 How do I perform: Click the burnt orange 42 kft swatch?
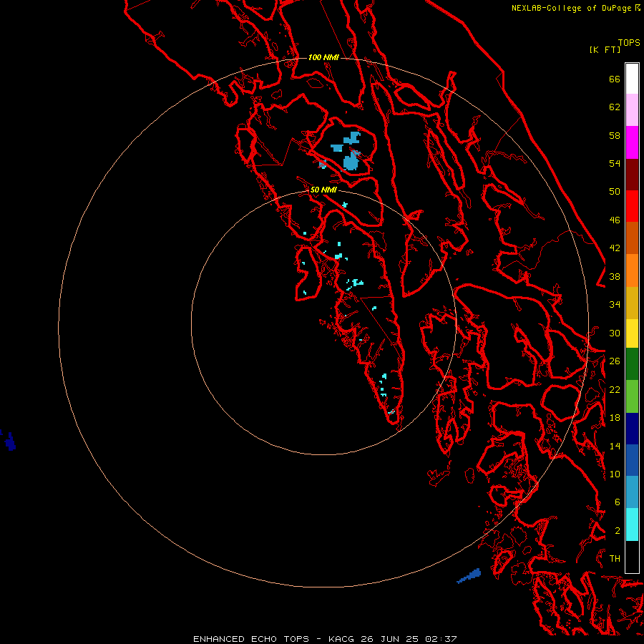pos(632,238)
